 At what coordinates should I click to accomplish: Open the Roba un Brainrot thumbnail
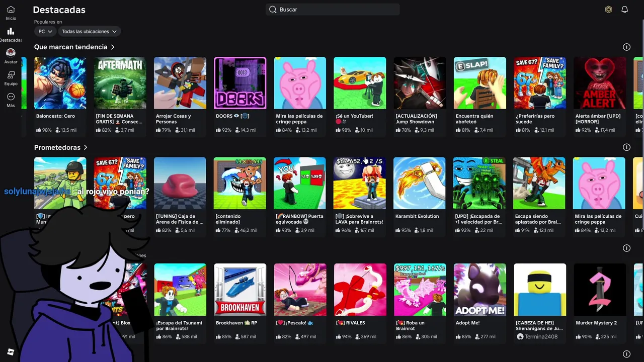[420, 290]
